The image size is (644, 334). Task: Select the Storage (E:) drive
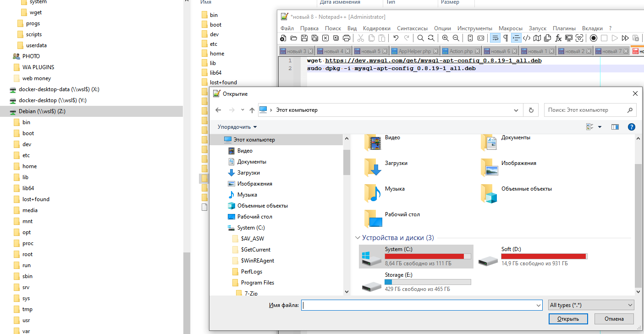(416, 282)
